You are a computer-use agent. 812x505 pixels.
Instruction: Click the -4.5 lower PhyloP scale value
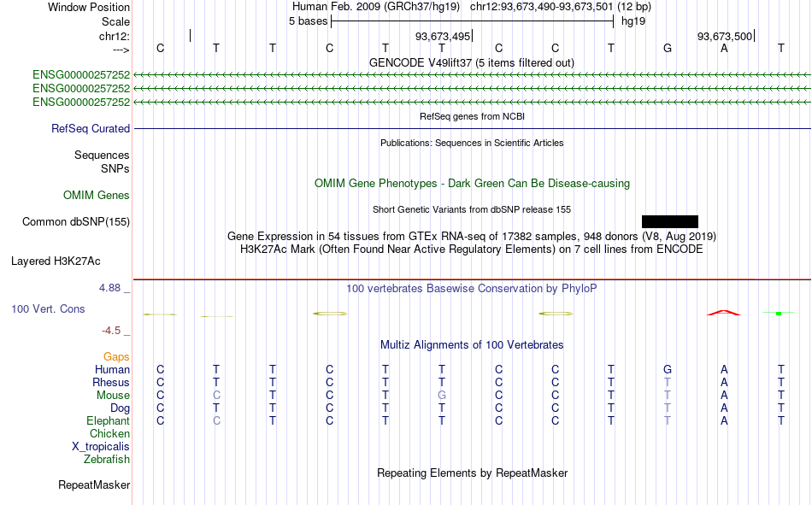111,331
